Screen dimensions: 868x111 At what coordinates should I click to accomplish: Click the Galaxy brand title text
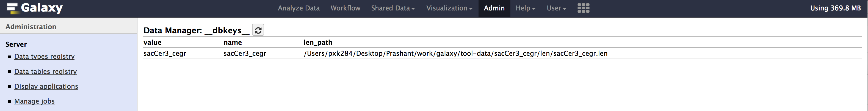[x=42, y=8]
